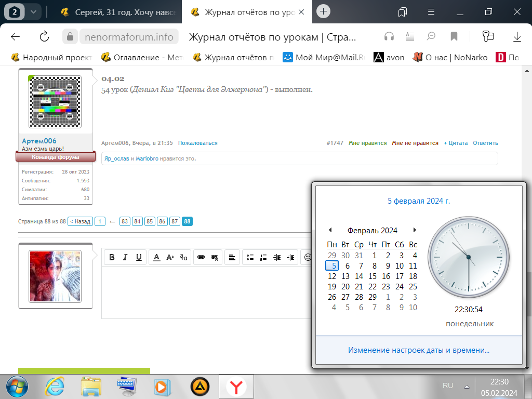This screenshot has height=399, width=532.
Task: Open the text alignment dropdown in editor
Action: click(232, 257)
